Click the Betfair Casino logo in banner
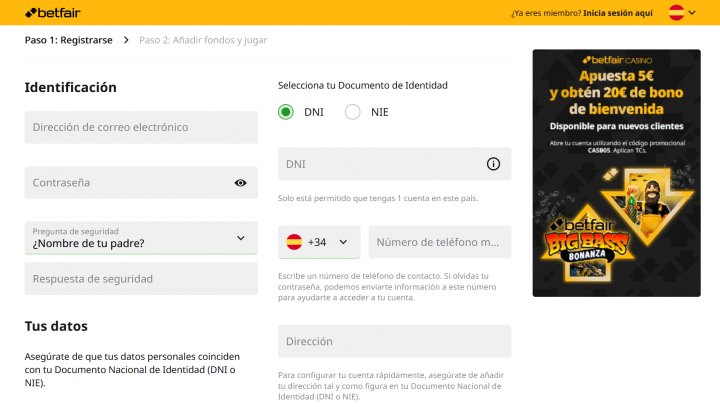 pos(617,60)
